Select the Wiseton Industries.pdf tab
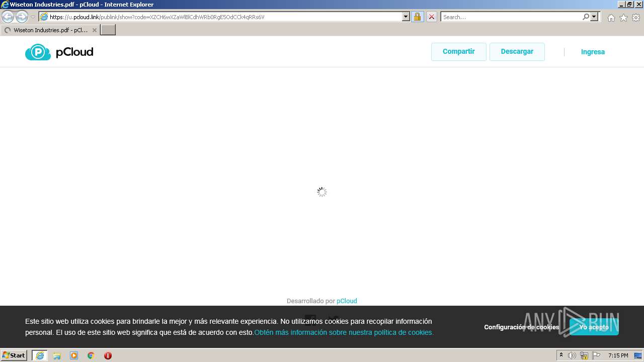The image size is (644, 362). pyautogui.click(x=50, y=30)
